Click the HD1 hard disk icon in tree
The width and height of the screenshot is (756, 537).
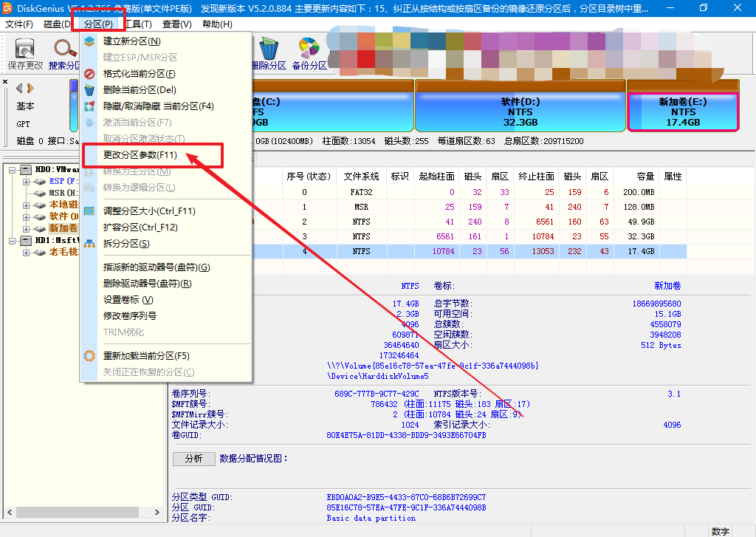26,240
